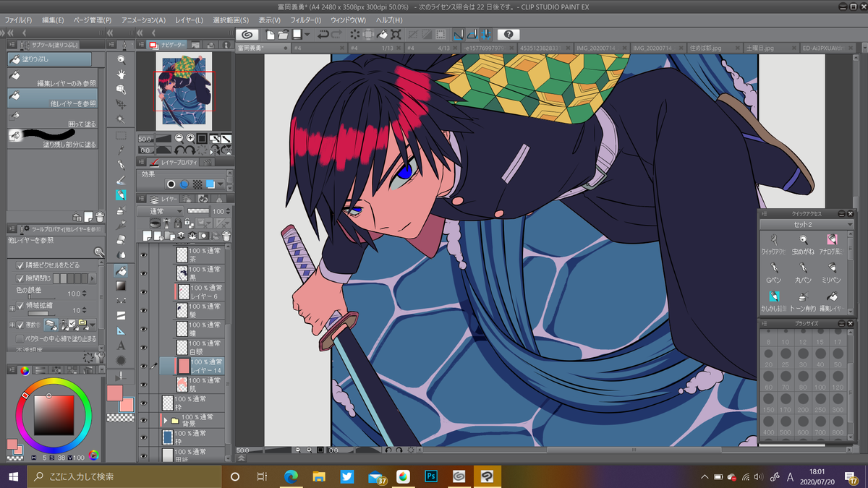
Task: Zoom out in the Navigator panel
Action: pos(179,138)
